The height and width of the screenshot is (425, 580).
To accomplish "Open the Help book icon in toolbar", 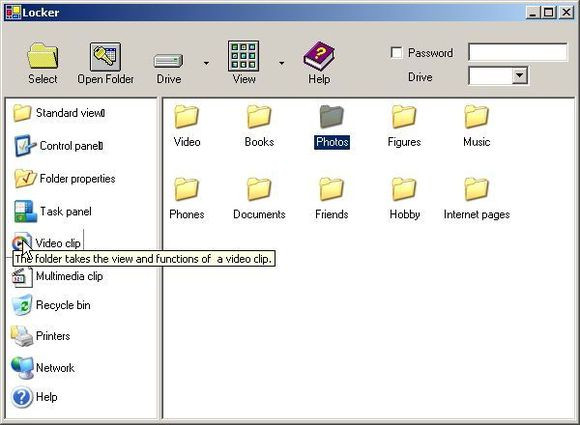I will pos(319,56).
